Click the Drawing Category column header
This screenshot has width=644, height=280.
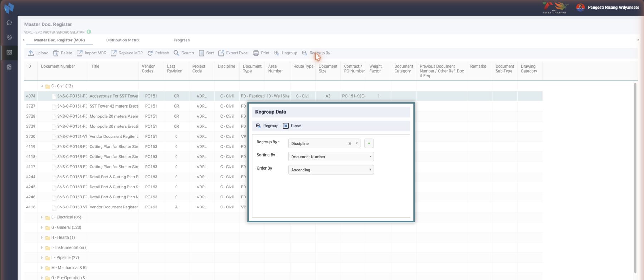pos(530,71)
